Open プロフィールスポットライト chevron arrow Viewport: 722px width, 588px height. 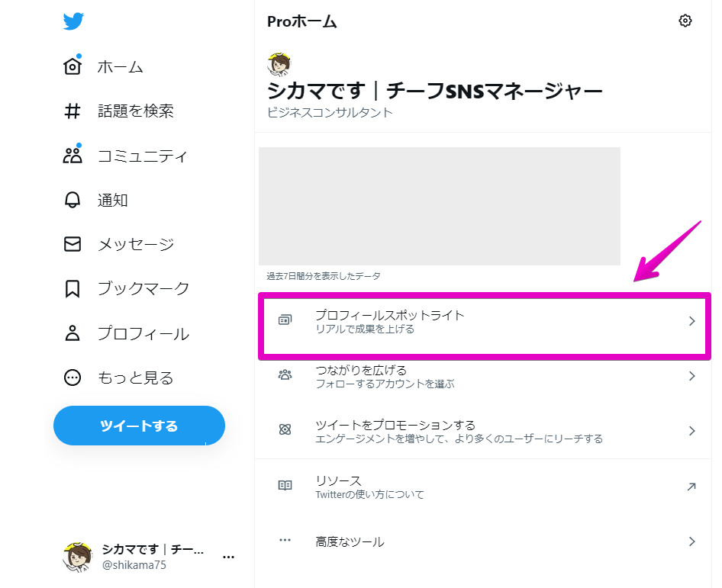pyautogui.click(x=691, y=321)
